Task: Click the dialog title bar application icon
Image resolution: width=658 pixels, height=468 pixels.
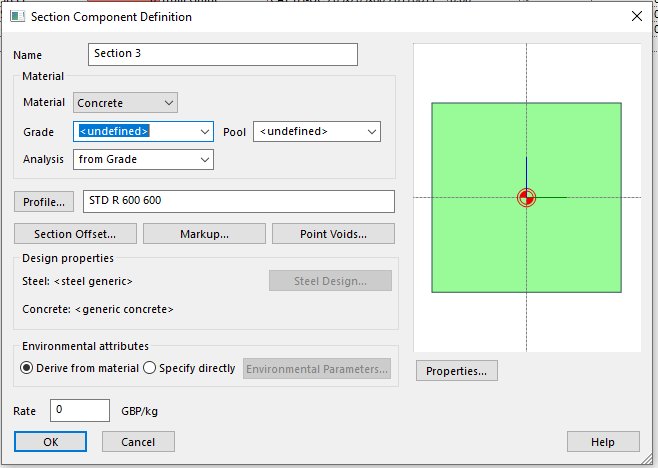Action: 16,17
